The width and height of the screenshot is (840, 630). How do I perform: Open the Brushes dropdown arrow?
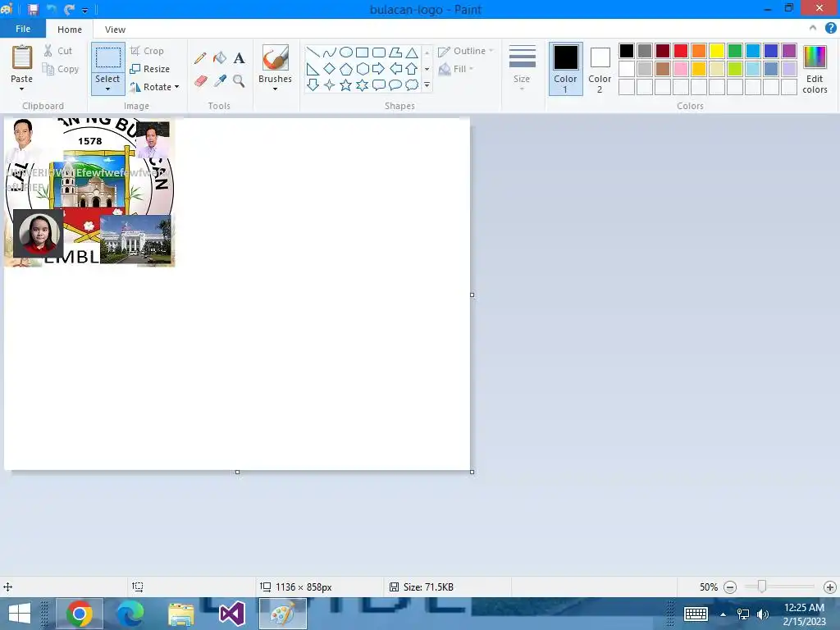[275, 89]
